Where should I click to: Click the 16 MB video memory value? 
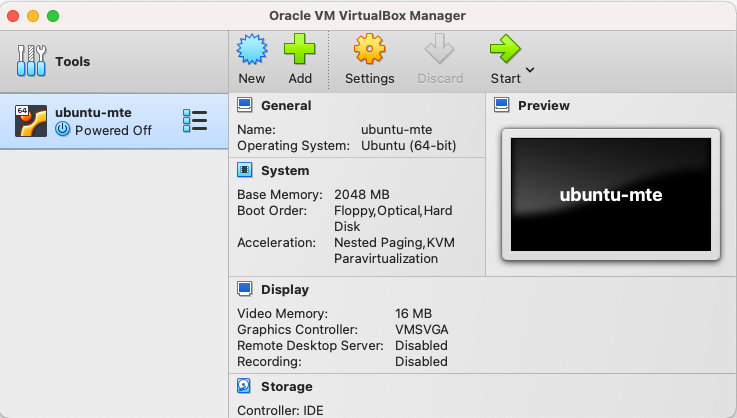[x=413, y=314]
